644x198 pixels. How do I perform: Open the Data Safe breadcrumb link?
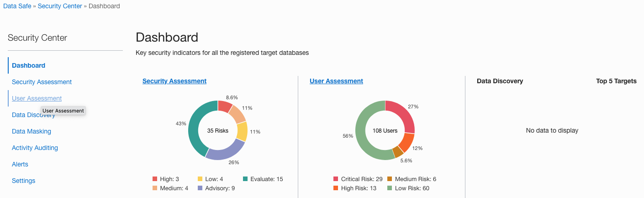(x=17, y=6)
